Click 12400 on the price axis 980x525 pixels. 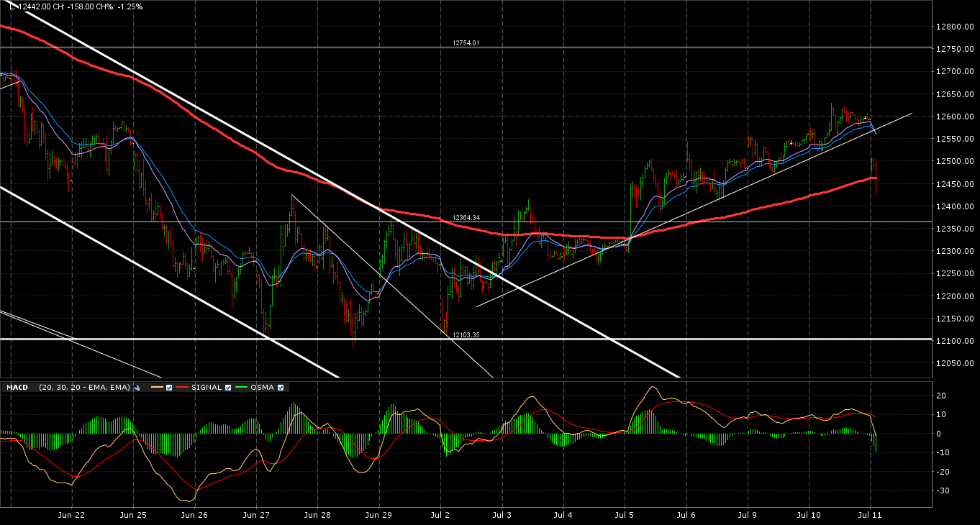[953, 206]
